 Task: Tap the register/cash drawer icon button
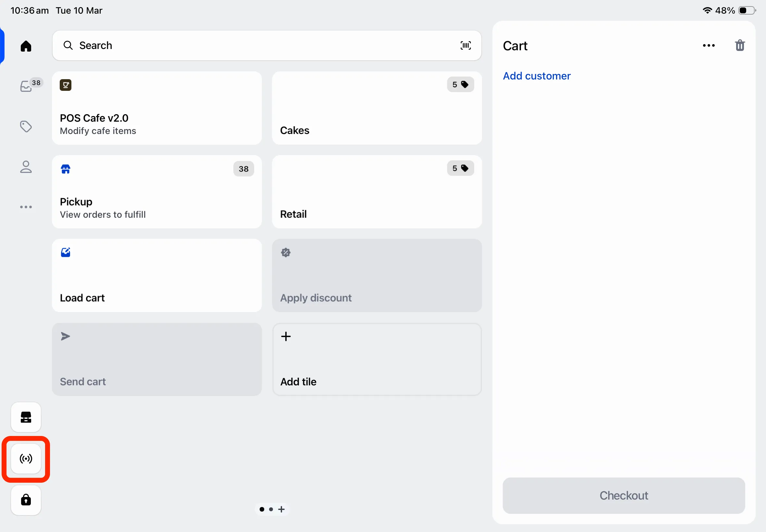pyautogui.click(x=26, y=417)
